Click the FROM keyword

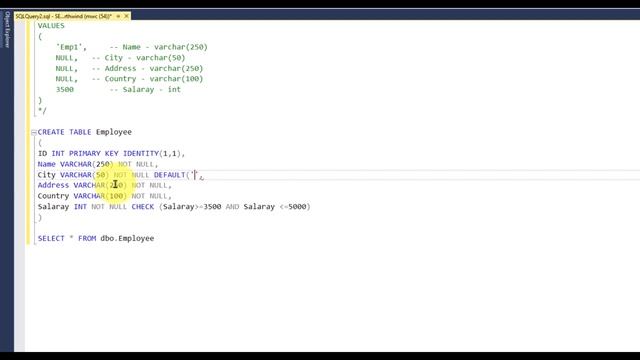coord(87,238)
